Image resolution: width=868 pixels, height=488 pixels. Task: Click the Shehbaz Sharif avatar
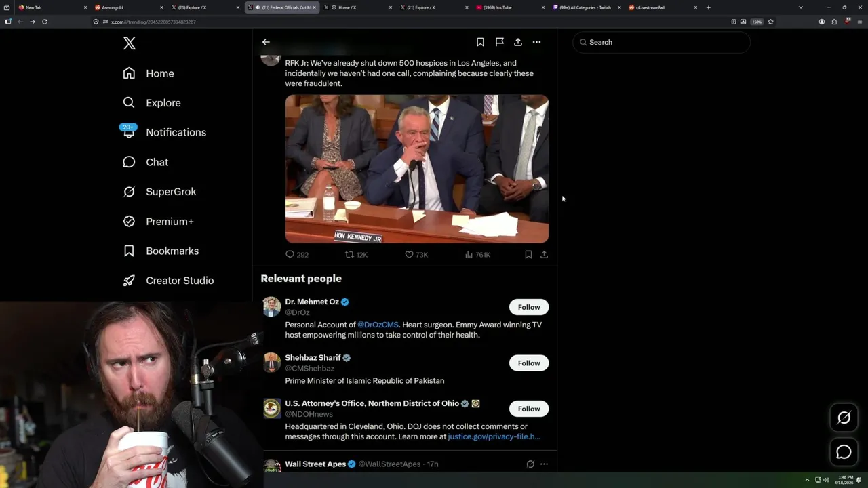point(272,363)
